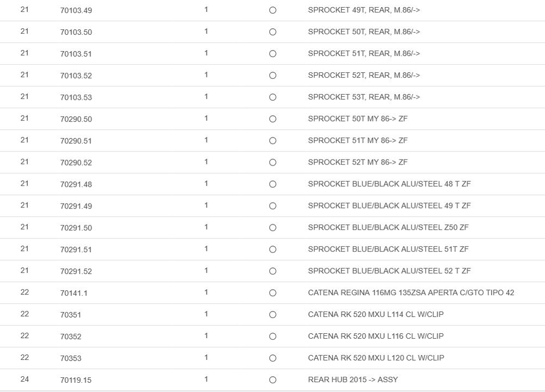This screenshot has height=392, width=545.
Task: Choose the circle for SPROCKET 51T, REAR
Action: [x=272, y=54]
